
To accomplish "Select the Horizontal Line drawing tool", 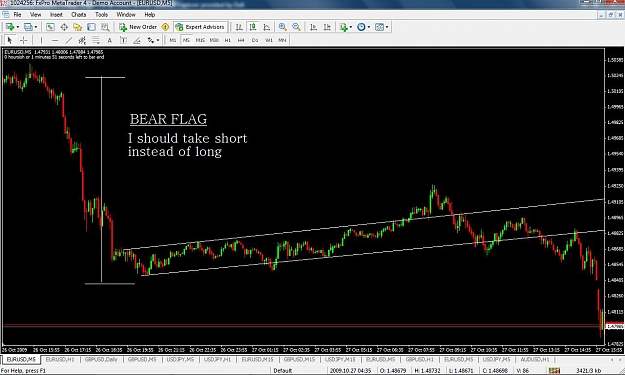I will [55, 40].
